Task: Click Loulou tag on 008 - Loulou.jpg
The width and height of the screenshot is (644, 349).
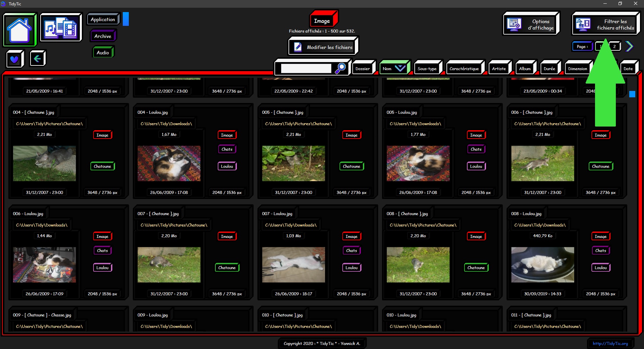Action: pyautogui.click(x=600, y=267)
